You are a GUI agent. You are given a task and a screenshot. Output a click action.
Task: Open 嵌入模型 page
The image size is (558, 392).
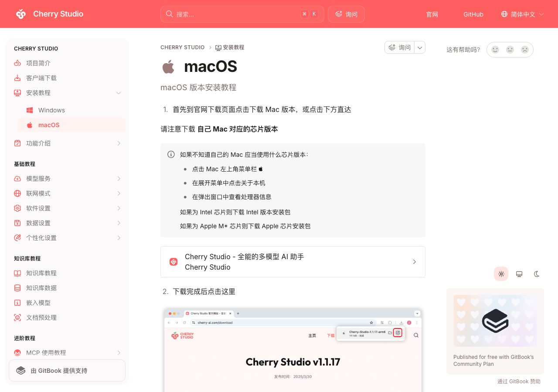coord(68,303)
